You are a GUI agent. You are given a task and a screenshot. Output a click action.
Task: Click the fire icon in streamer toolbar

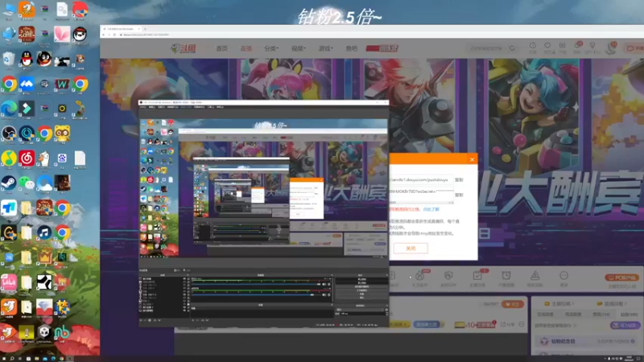click(x=419, y=275)
